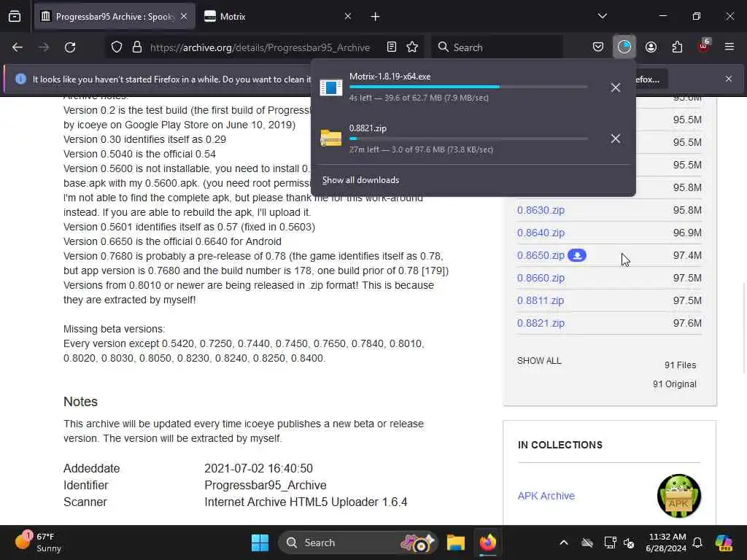Close the Motrix tab
The image size is (747, 560).
[x=348, y=17]
